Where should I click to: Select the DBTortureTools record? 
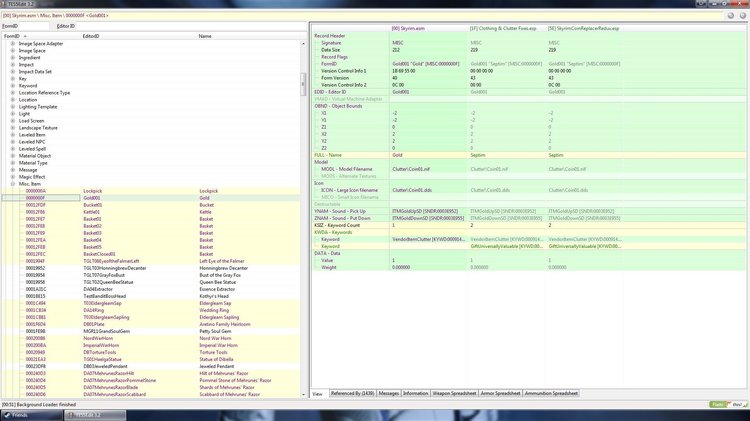click(x=151, y=352)
